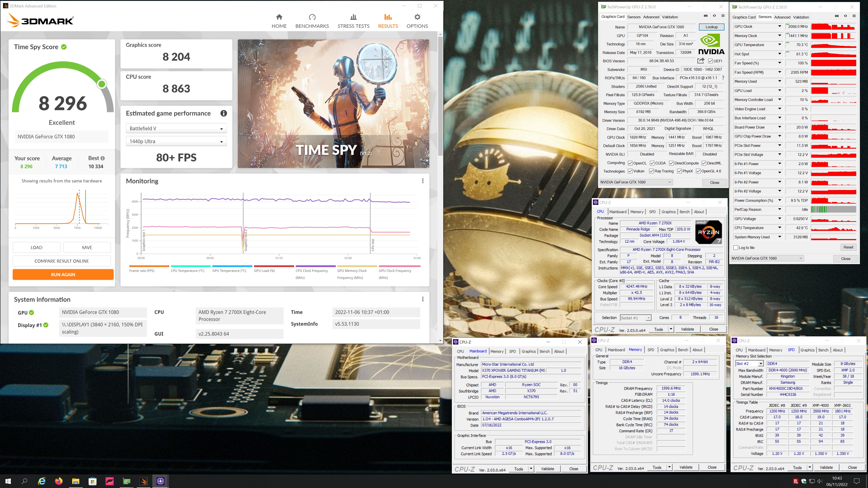
Task: Click Time Spy benchmark thumbnail image
Action: 333,104
